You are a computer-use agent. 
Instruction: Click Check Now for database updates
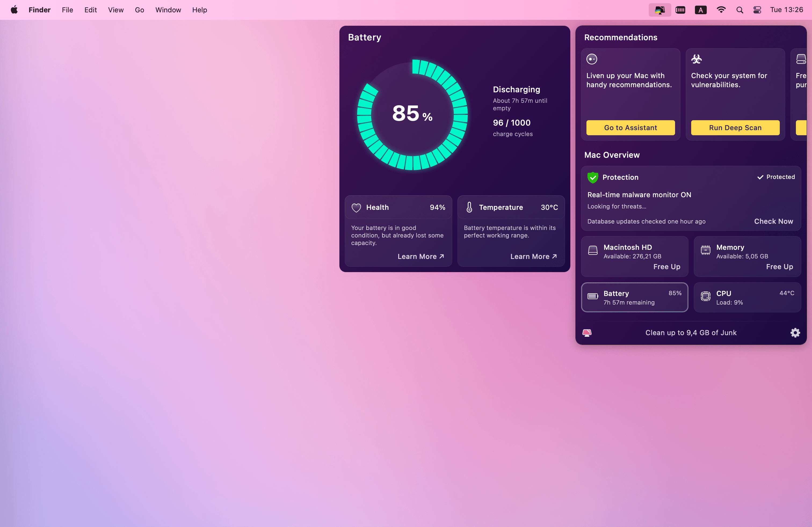(773, 221)
